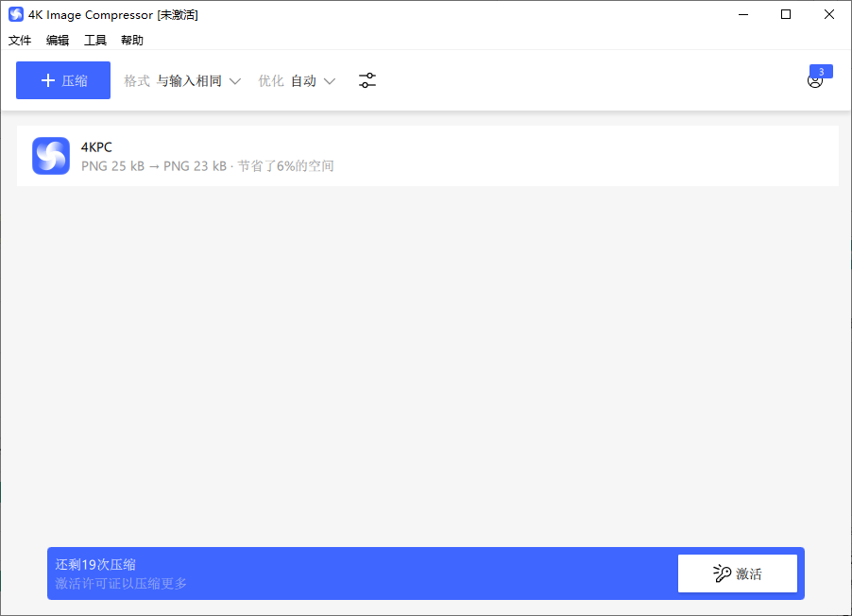The height and width of the screenshot is (616, 852).
Task: Click the PNG 25 kB → PNG 23 kB info
Action: [x=208, y=166]
